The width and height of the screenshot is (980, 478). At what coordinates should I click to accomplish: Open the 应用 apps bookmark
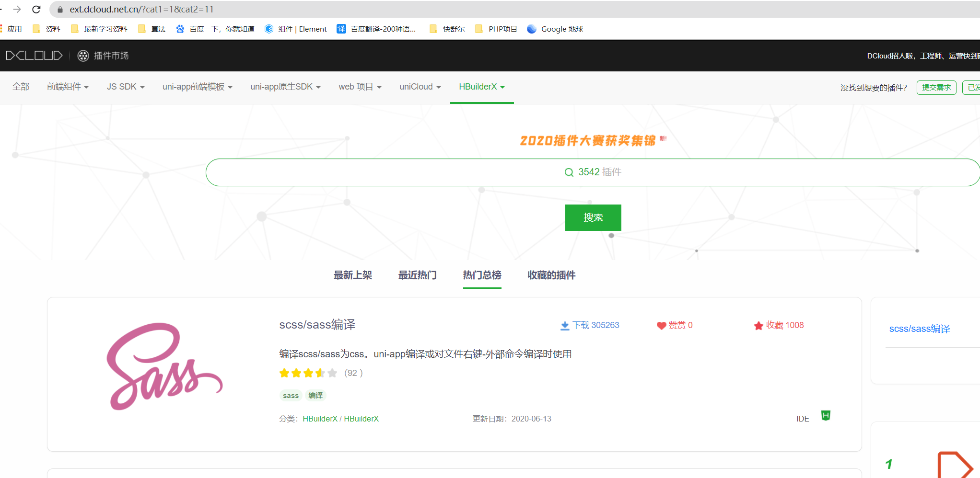click(12, 29)
